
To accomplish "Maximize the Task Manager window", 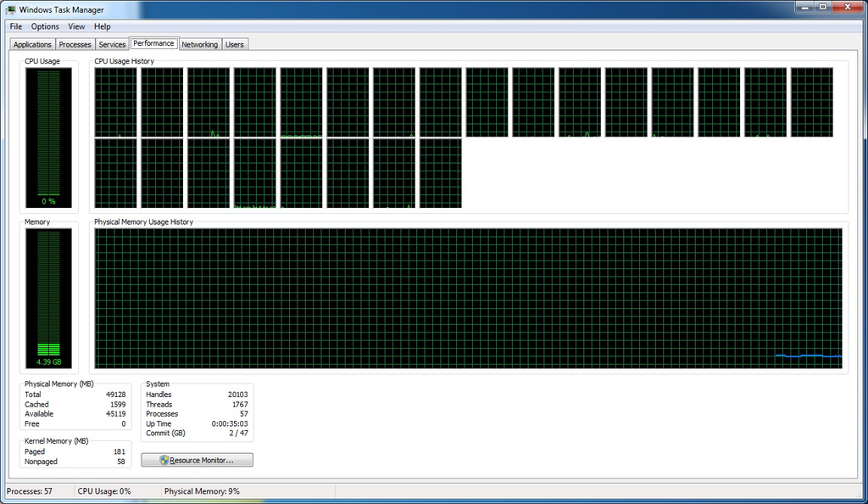I will (x=822, y=7).
